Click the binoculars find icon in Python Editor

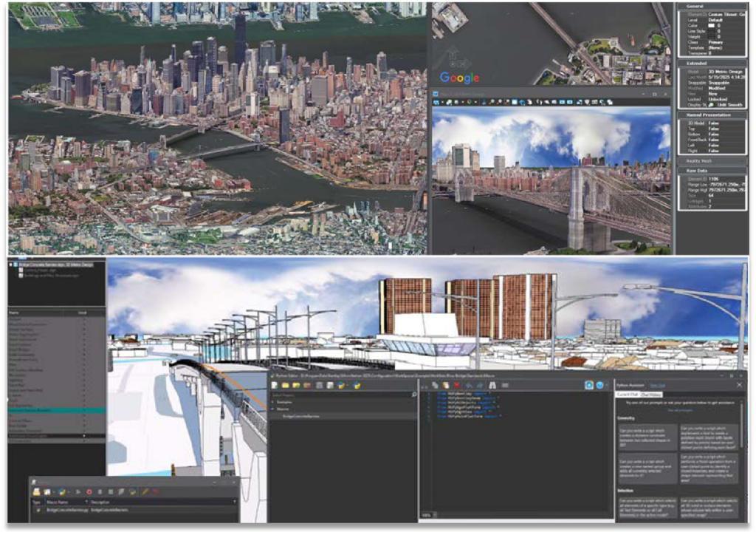click(492, 386)
